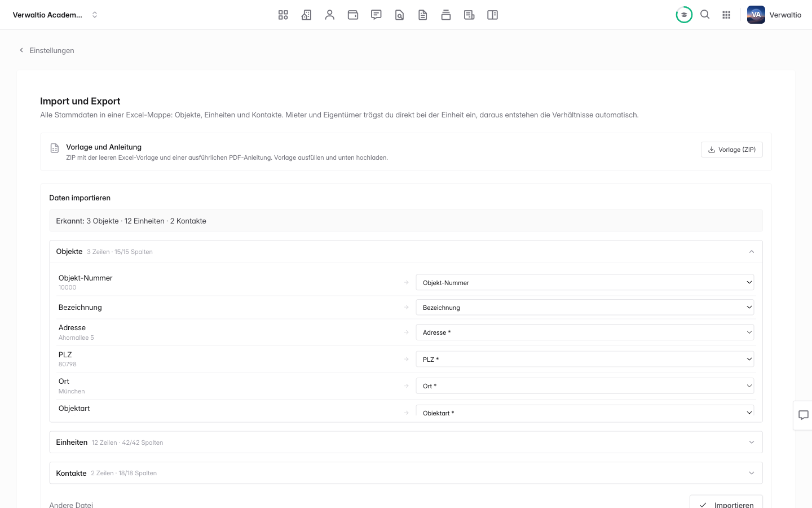Click the VA profile avatar
Viewport: 812px width, 508px height.
point(756,15)
